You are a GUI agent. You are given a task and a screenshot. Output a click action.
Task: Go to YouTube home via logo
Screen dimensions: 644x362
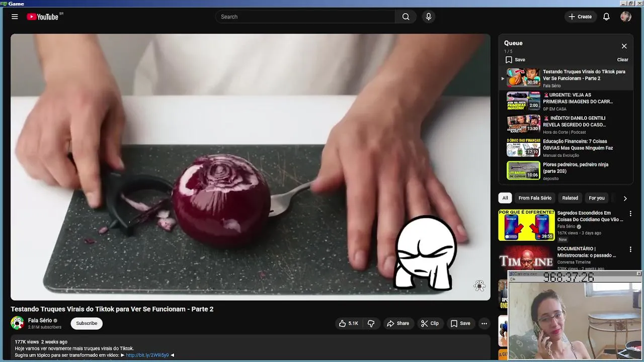(x=43, y=17)
